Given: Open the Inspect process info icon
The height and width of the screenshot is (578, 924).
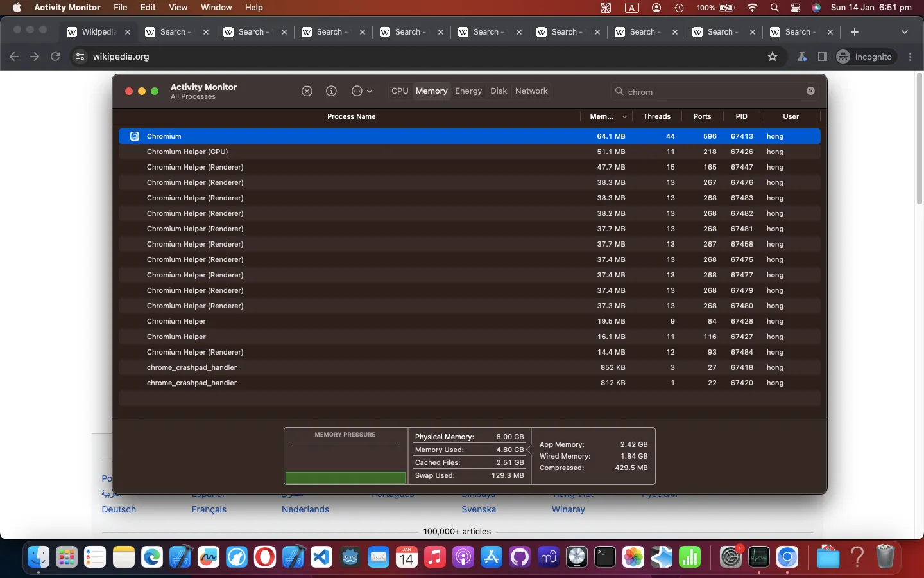Looking at the screenshot, I should (x=331, y=91).
